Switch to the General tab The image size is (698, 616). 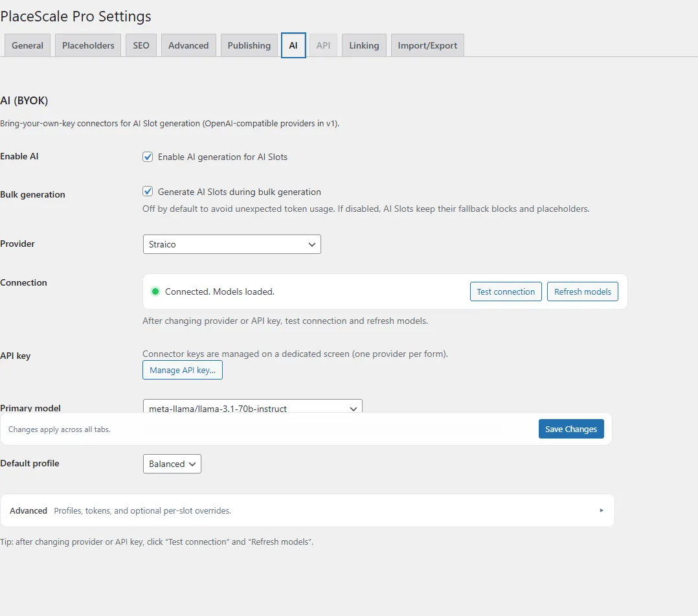coord(27,45)
